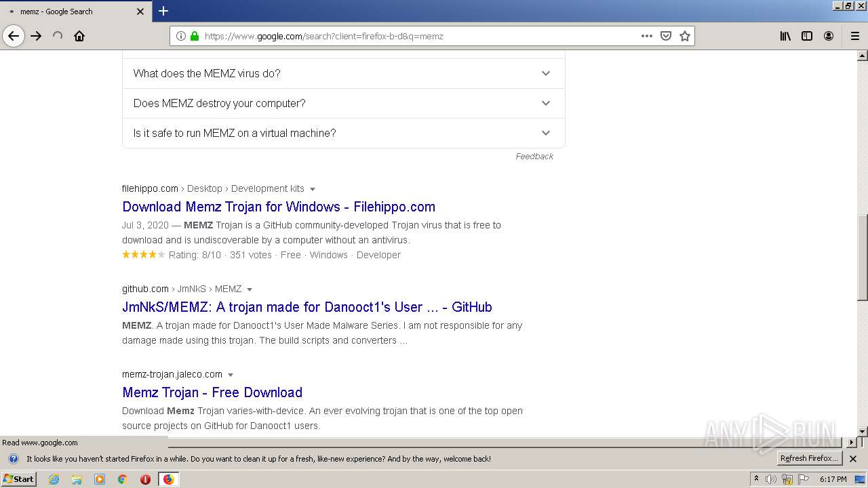Viewport: 868px width, 488px height.
Task: Open the JmNkS/MEMZ GitHub result
Action: pyautogui.click(x=307, y=307)
